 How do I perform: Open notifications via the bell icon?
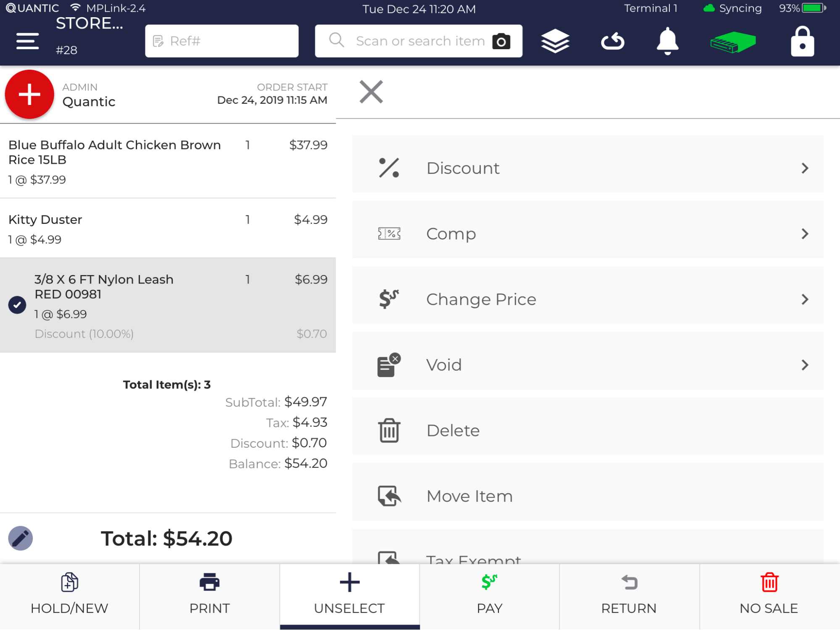[x=667, y=41]
